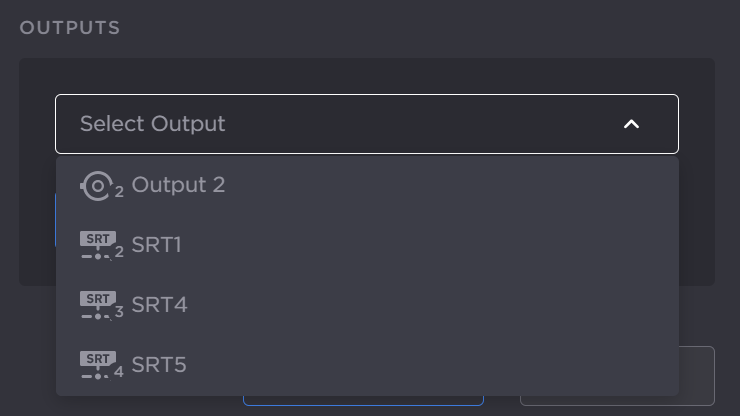Click the subscript 3 on SRT4 icon
Viewport: 740px width, 416px height.
(x=119, y=312)
